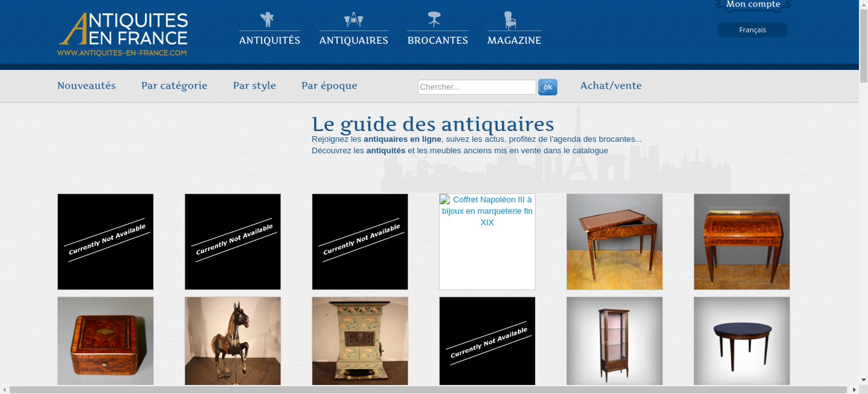Expand the Par style menu

click(x=254, y=85)
